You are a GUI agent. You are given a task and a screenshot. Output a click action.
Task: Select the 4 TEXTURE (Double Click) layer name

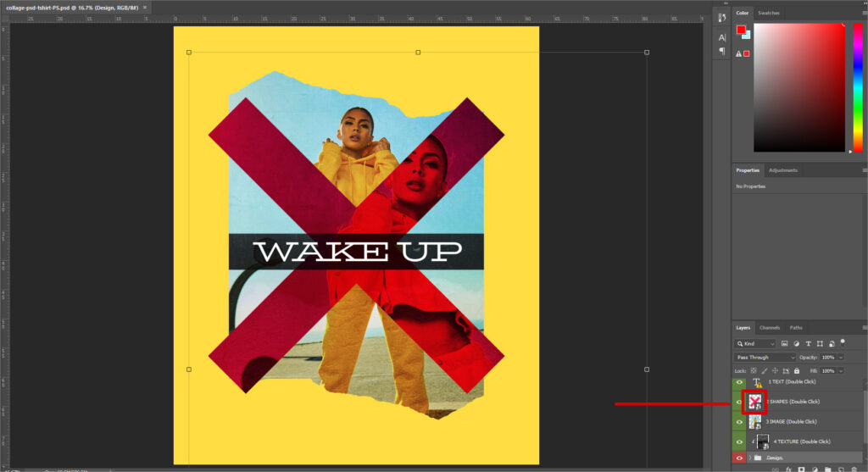point(802,441)
